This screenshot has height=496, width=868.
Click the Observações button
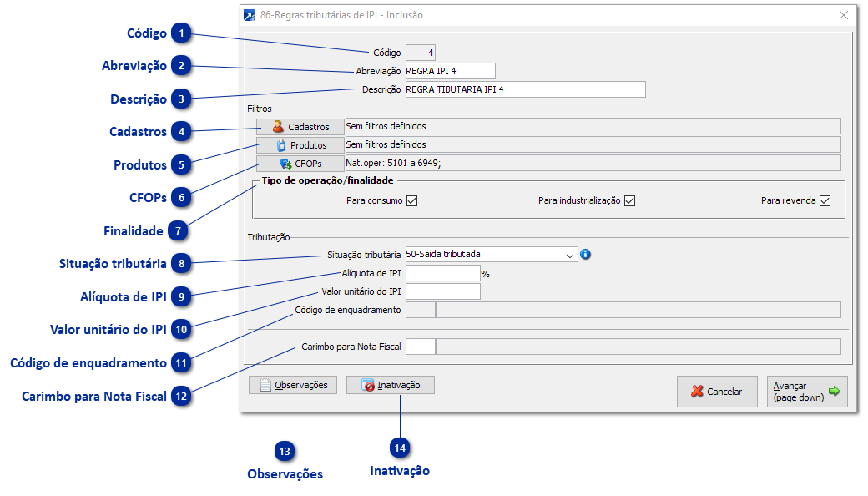pos(293,385)
